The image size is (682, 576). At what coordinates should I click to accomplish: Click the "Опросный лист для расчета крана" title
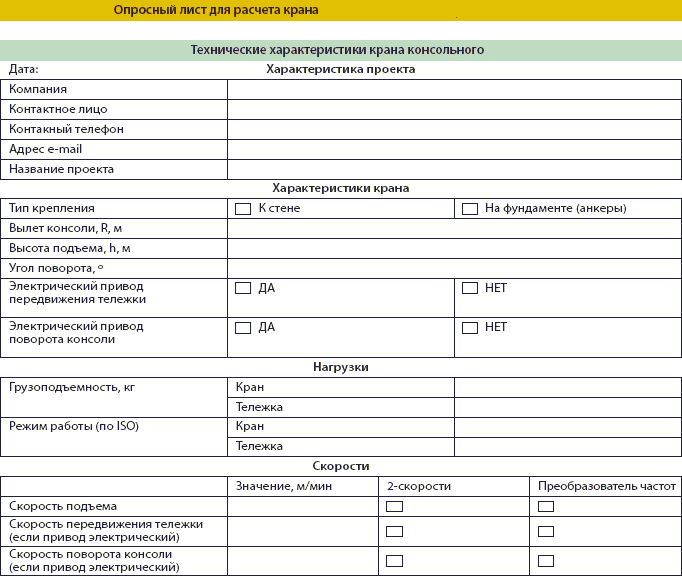click(216, 10)
